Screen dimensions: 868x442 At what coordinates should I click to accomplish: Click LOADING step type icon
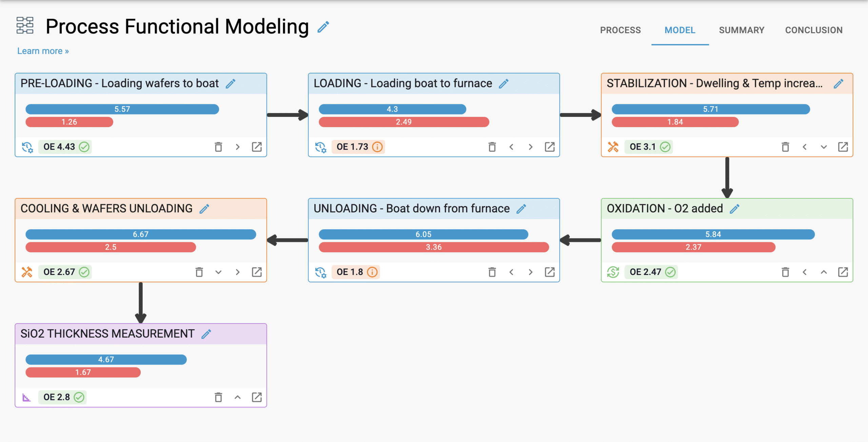point(320,147)
